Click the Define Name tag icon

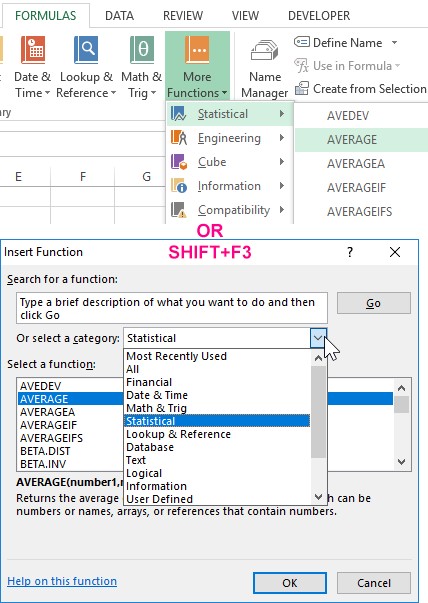(x=302, y=42)
